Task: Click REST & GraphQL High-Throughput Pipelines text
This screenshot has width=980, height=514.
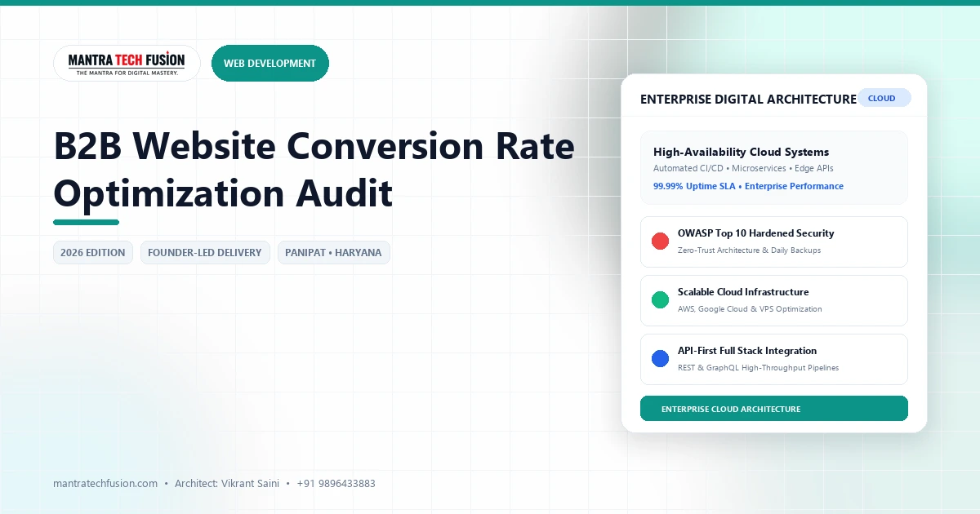Action: 758,368
